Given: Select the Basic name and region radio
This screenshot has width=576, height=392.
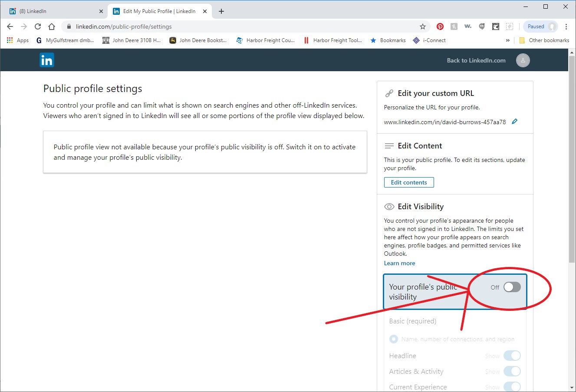Looking at the screenshot, I should (x=394, y=339).
